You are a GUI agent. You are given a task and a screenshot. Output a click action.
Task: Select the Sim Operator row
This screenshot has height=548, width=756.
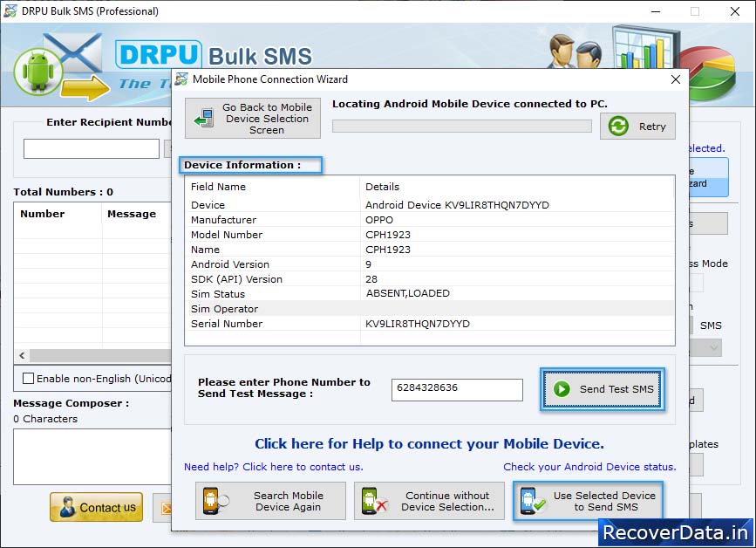tap(429, 309)
